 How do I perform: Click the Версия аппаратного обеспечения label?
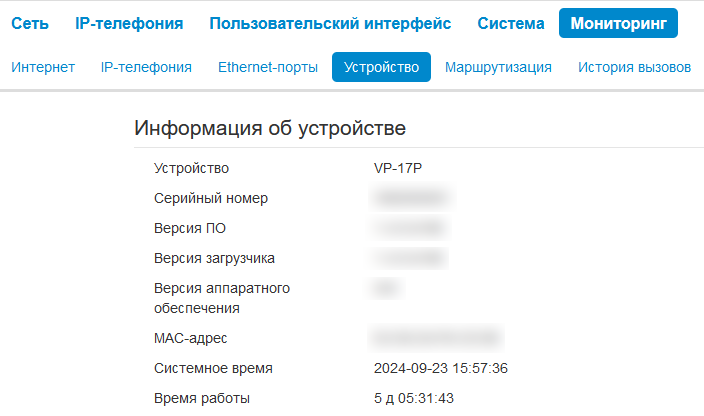[222, 298]
